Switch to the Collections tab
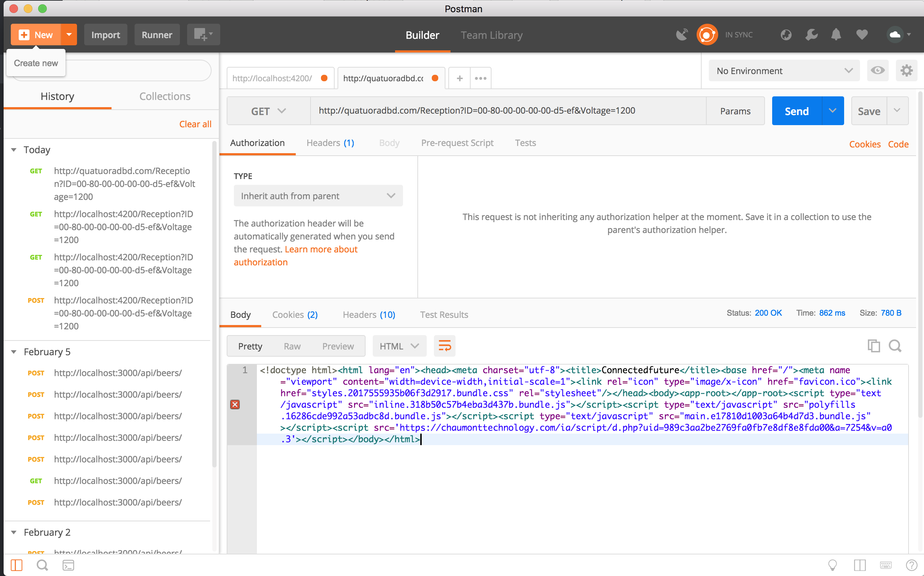Image resolution: width=924 pixels, height=576 pixels. click(165, 96)
